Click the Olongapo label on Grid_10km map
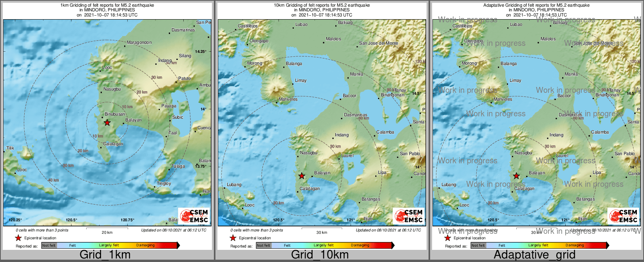Image resolution: width=644 pixels, height=262 pixels. coord(259,41)
